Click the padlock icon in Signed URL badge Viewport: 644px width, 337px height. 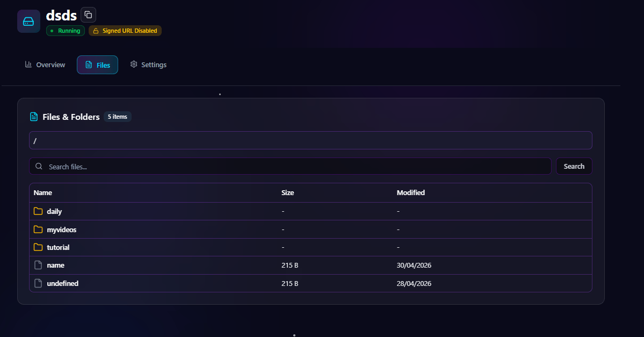(96, 31)
